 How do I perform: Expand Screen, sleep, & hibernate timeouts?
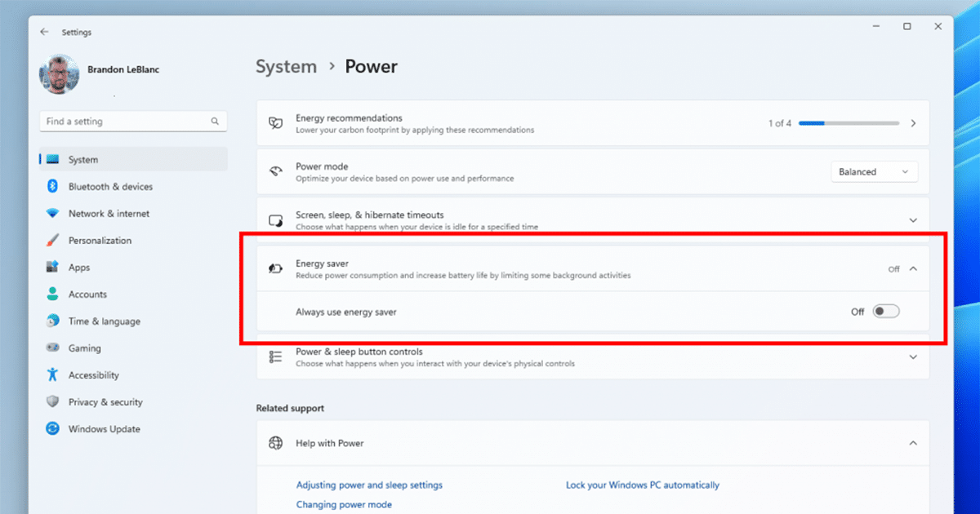913,219
